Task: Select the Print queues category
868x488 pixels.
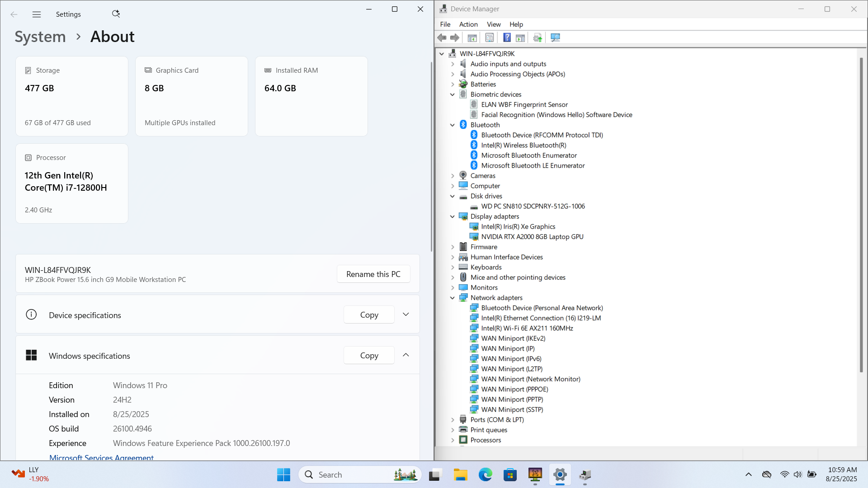Action: click(489, 430)
